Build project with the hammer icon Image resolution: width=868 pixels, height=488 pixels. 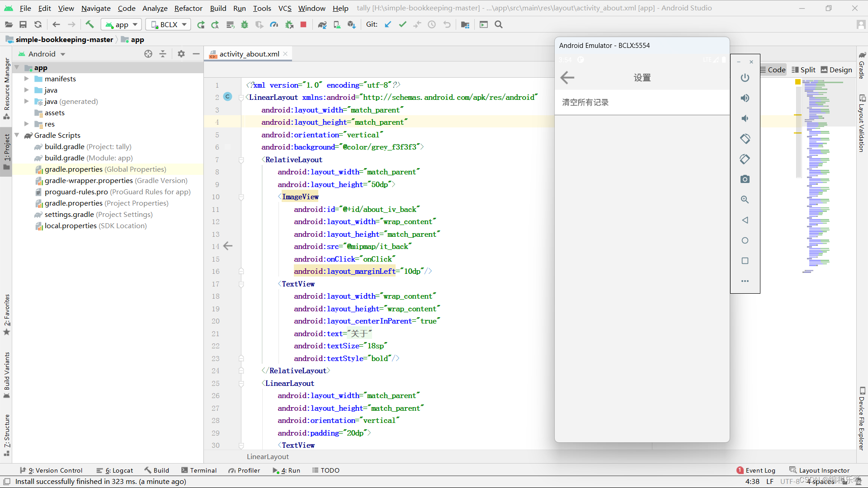click(90, 25)
